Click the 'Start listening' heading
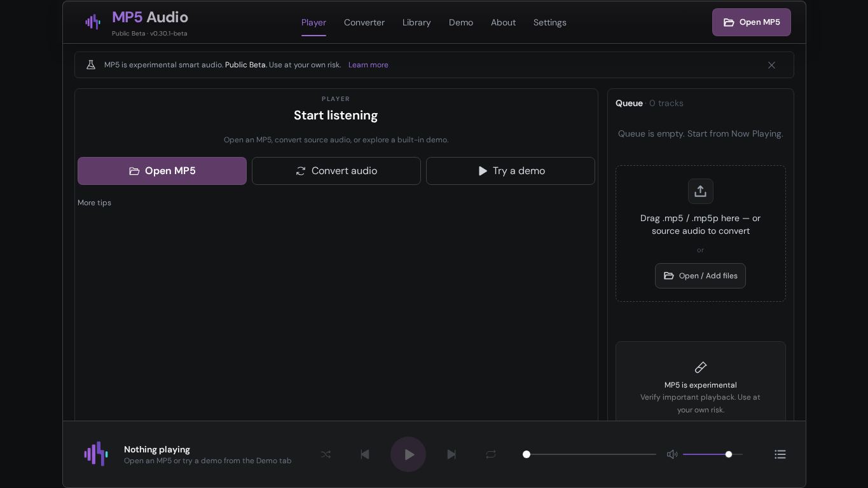Image resolution: width=868 pixels, height=488 pixels. click(336, 115)
